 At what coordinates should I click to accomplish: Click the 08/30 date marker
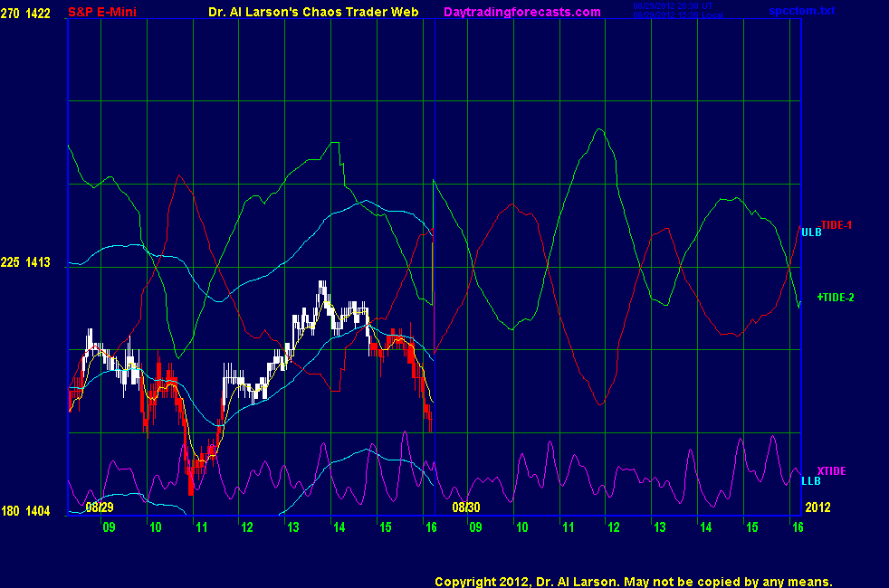(x=465, y=507)
